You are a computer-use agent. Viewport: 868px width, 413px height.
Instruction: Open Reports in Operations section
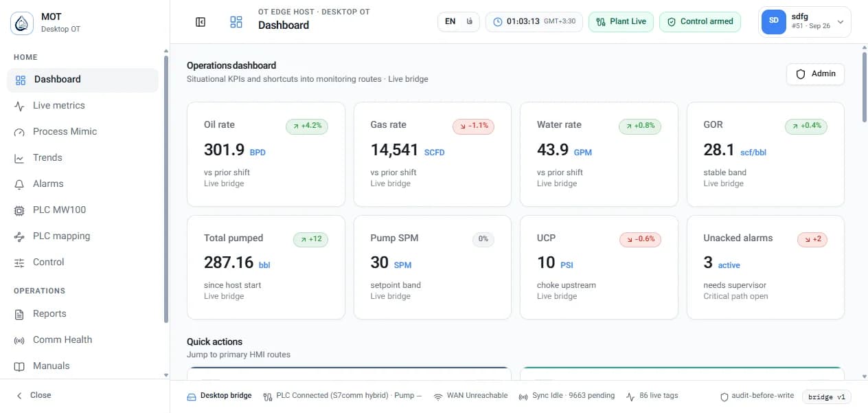(x=82, y=314)
